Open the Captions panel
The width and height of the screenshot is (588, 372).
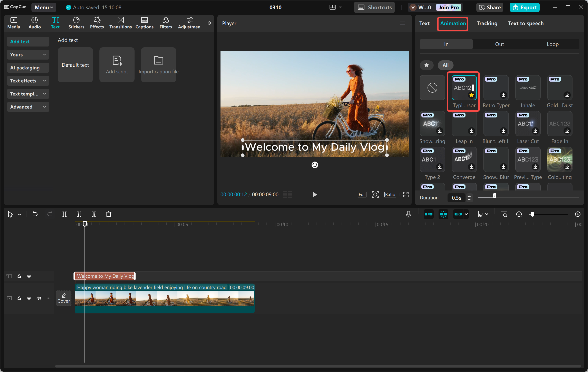(x=144, y=23)
